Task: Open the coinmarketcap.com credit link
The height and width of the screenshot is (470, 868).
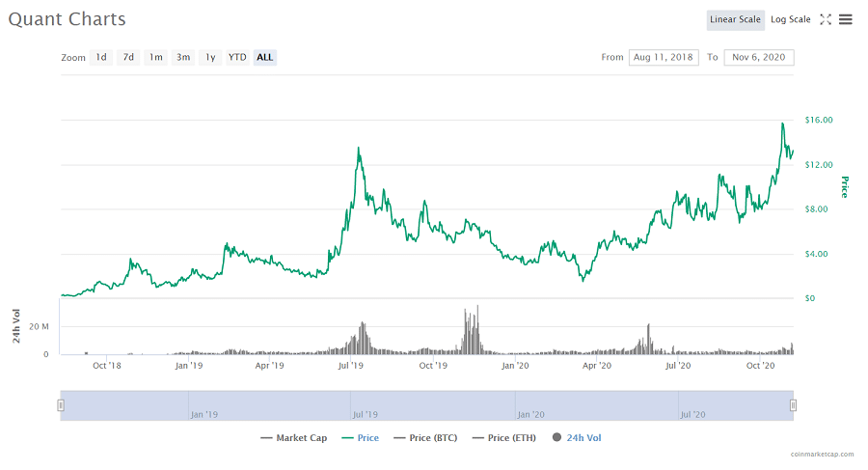Action: pyautogui.click(x=821, y=453)
